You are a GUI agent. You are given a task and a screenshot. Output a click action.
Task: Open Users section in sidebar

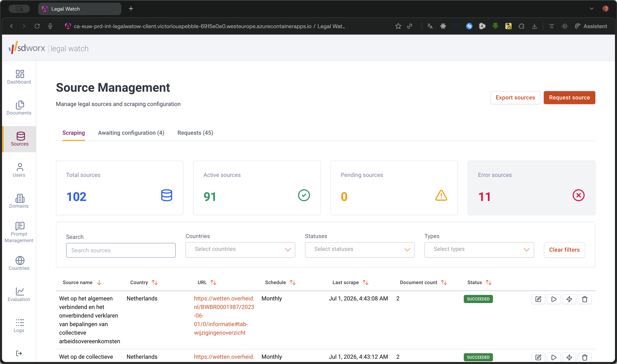point(19,170)
